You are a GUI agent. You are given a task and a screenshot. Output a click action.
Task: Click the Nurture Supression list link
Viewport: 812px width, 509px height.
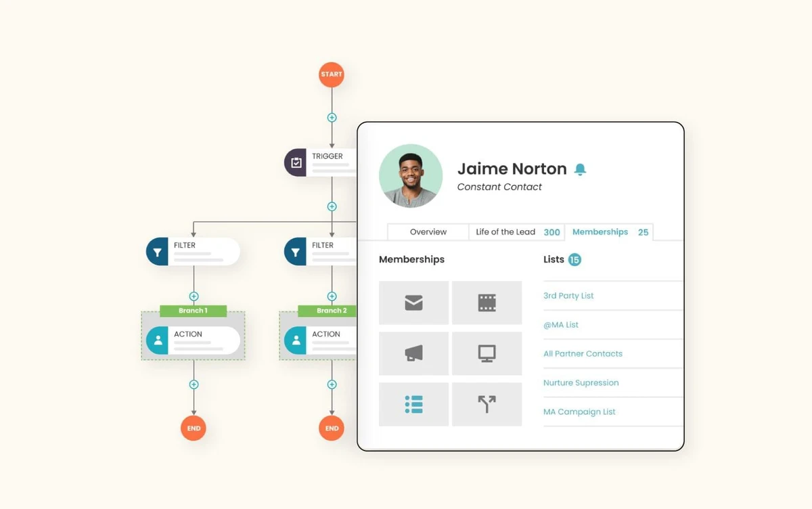pos(581,383)
